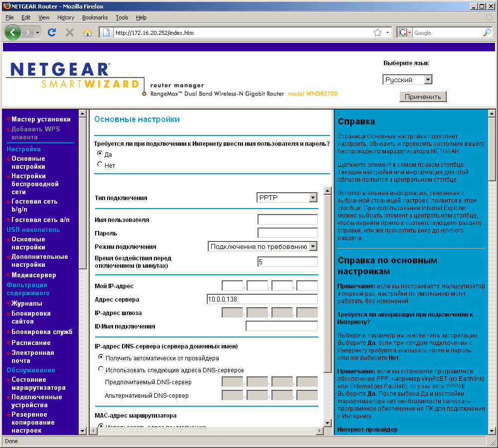Viewport: 498px width, 448px height.
Task: Click the Применить button
Action: (x=423, y=97)
